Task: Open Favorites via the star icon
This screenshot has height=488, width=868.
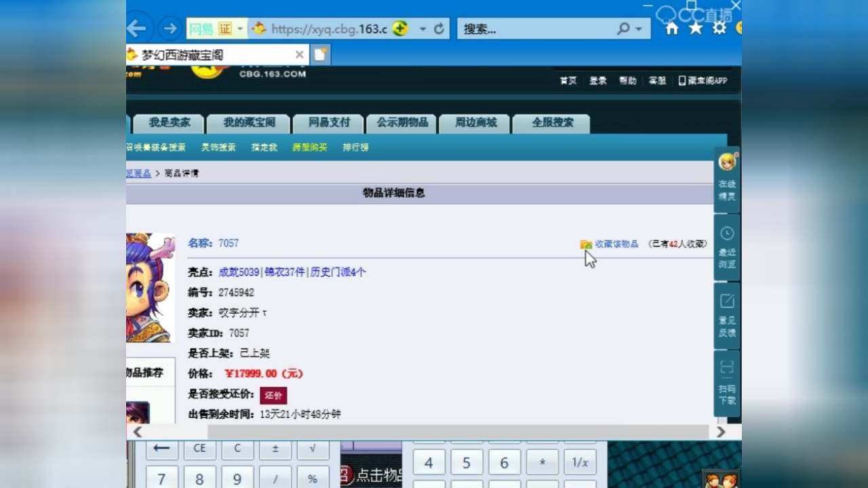Action: (x=696, y=28)
